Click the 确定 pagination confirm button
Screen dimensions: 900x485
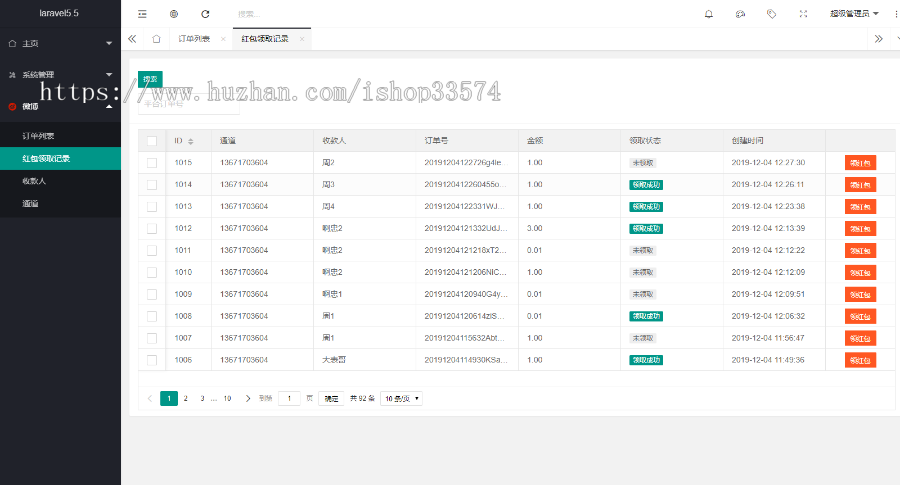331,398
